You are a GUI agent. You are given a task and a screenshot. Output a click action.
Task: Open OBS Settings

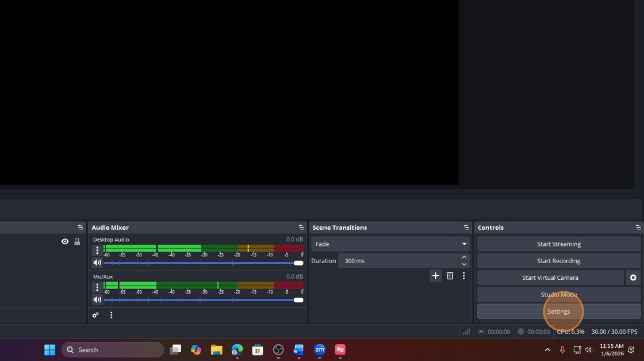(x=558, y=311)
